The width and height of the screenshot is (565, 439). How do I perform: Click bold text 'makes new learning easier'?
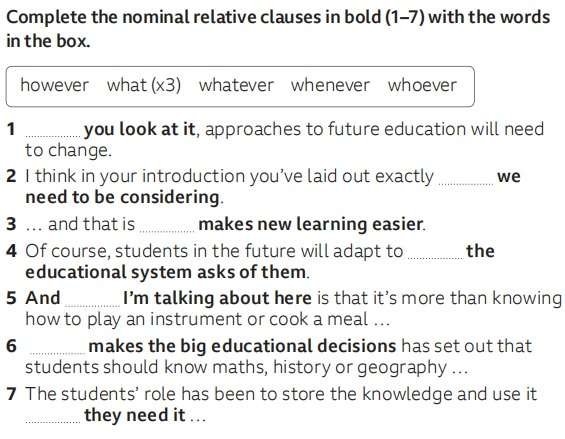(x=311, y=224)
